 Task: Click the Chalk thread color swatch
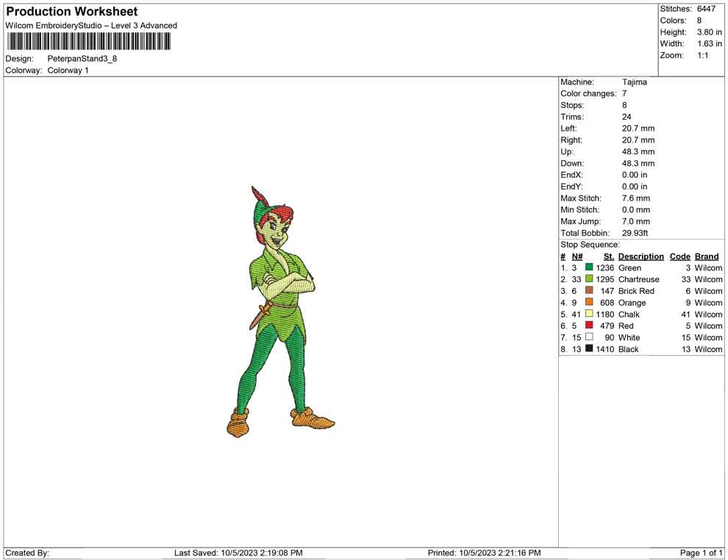pos(589,314)
